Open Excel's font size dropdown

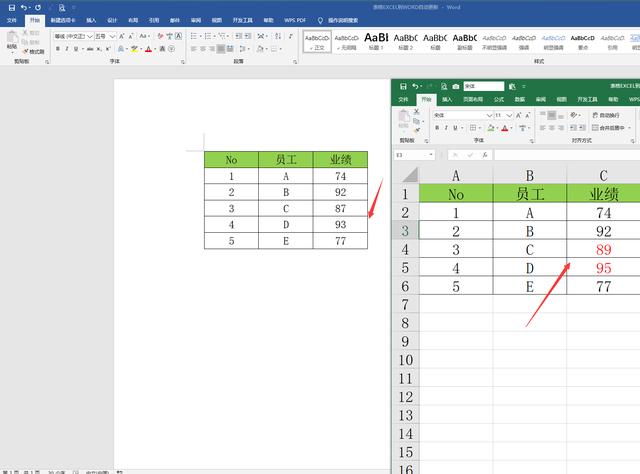[509, 116]
